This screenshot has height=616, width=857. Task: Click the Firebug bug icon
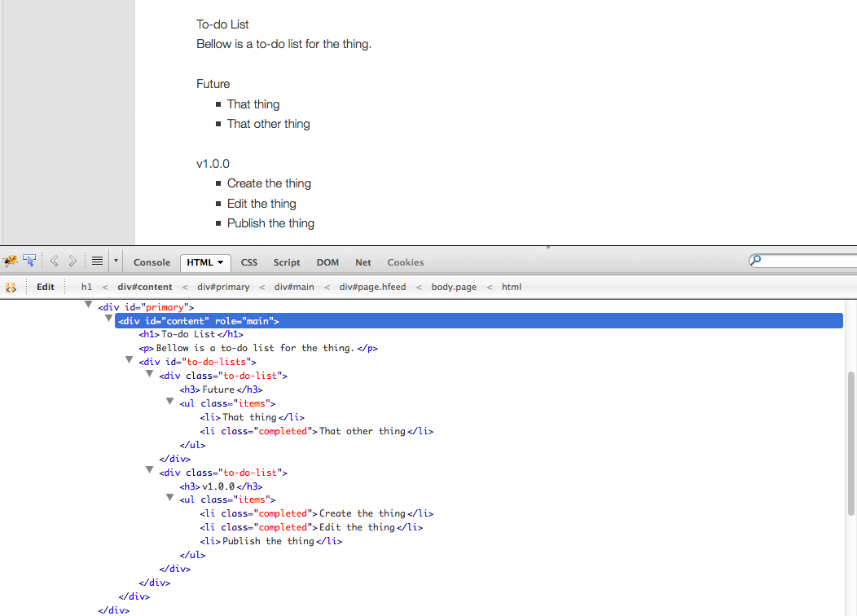[x=11, y=262]
